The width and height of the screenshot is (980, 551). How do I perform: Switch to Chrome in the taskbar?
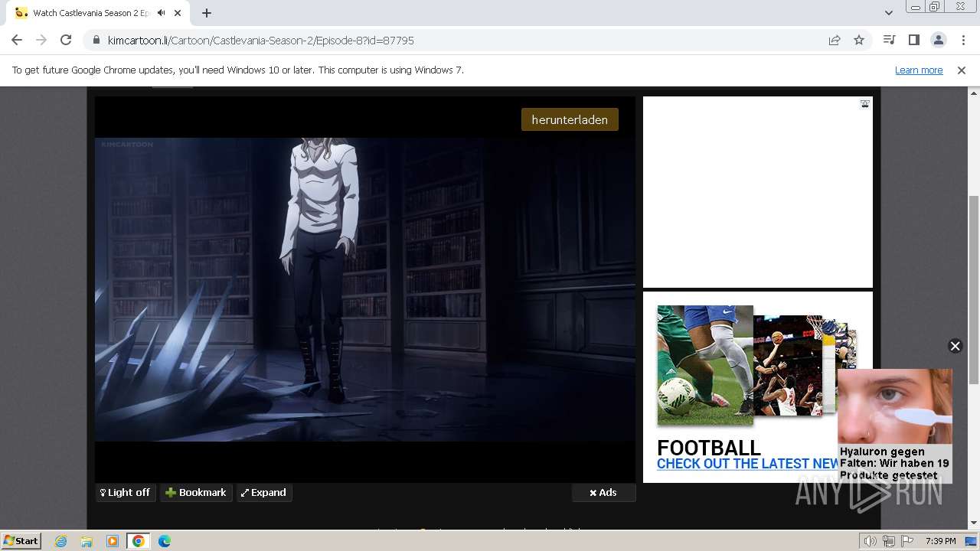(139, 541)
